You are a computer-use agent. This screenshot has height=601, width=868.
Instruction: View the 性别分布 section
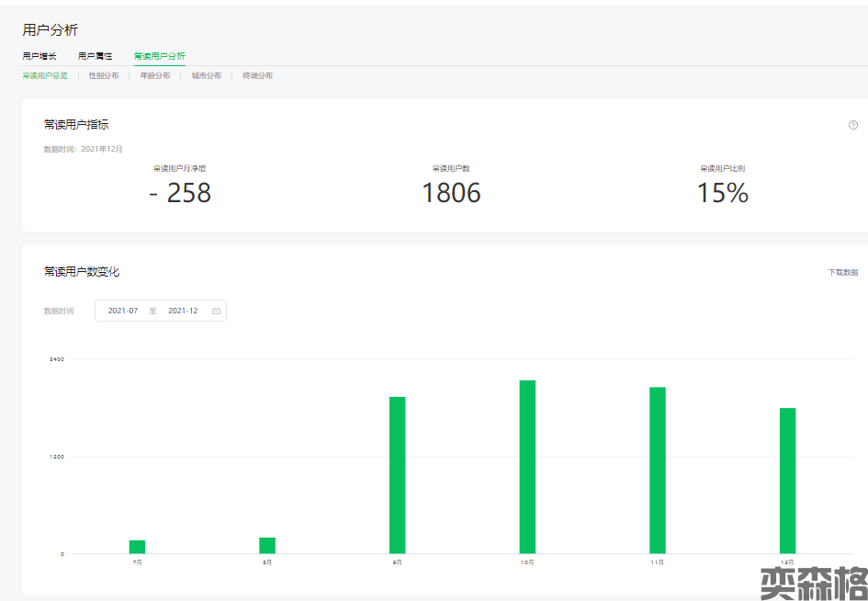[x=104, y=75]
